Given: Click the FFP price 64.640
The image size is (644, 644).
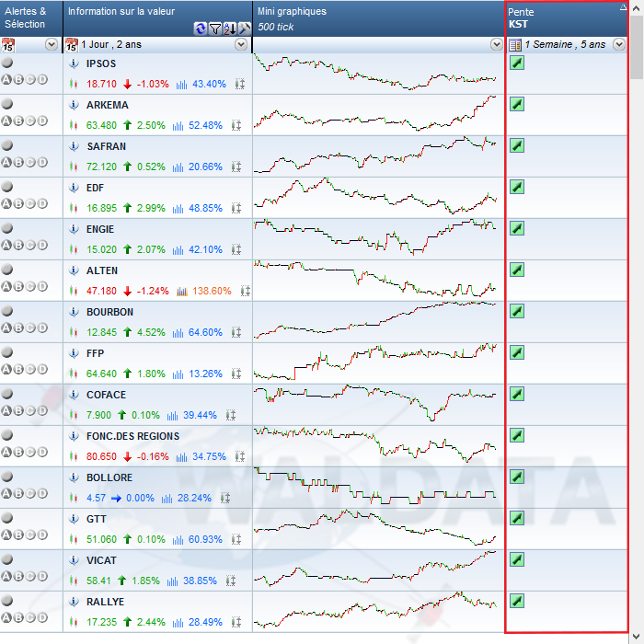Looking at the screenshot, I should click(x=101, y=374).
